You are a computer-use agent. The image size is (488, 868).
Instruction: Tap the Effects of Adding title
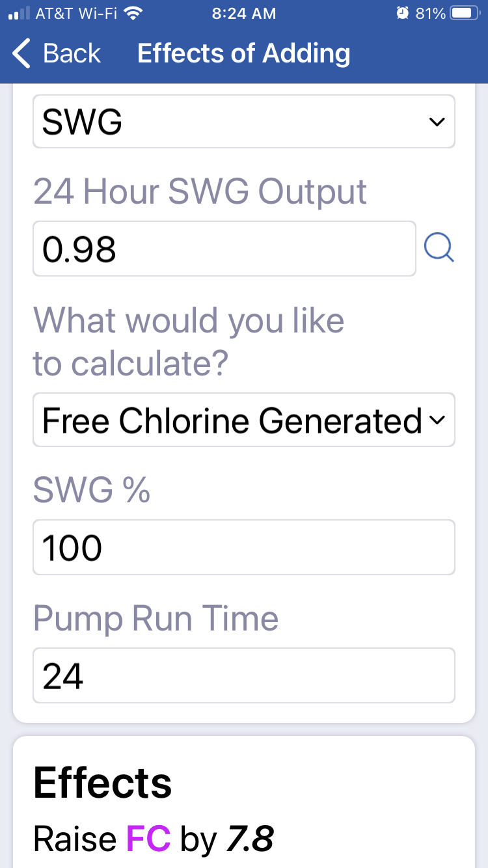pos(244,53)
